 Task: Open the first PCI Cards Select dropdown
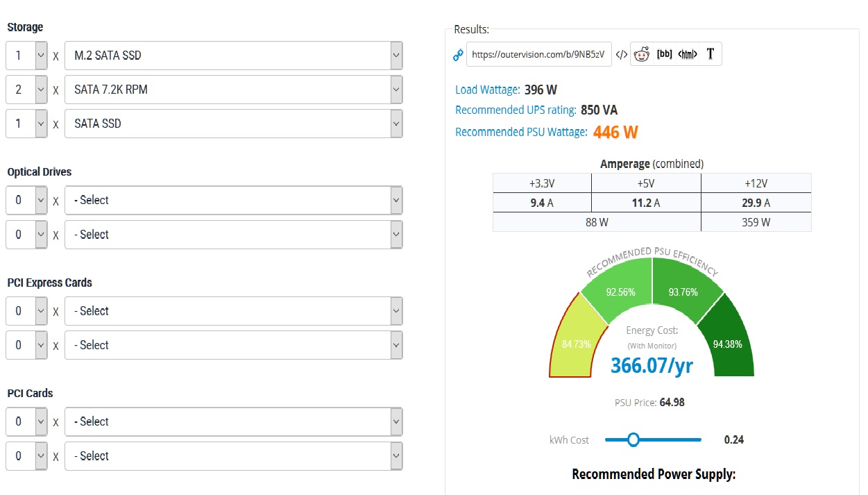click(233, 421)
